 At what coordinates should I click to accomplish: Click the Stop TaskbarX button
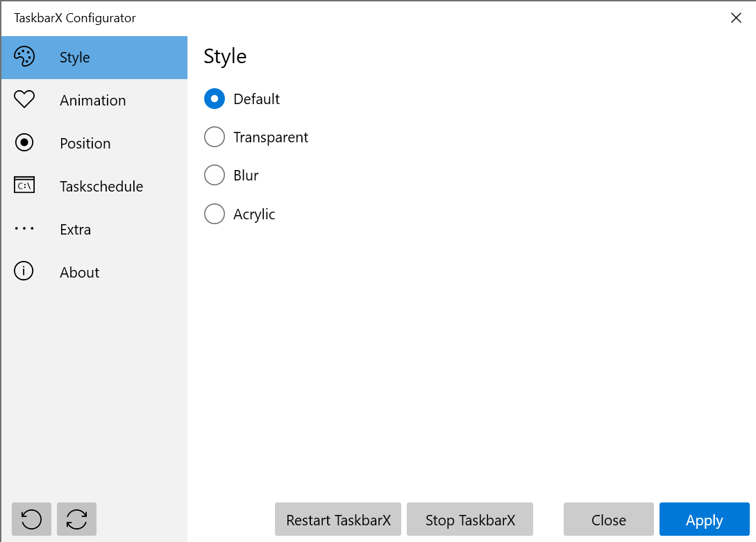[470, 520]
